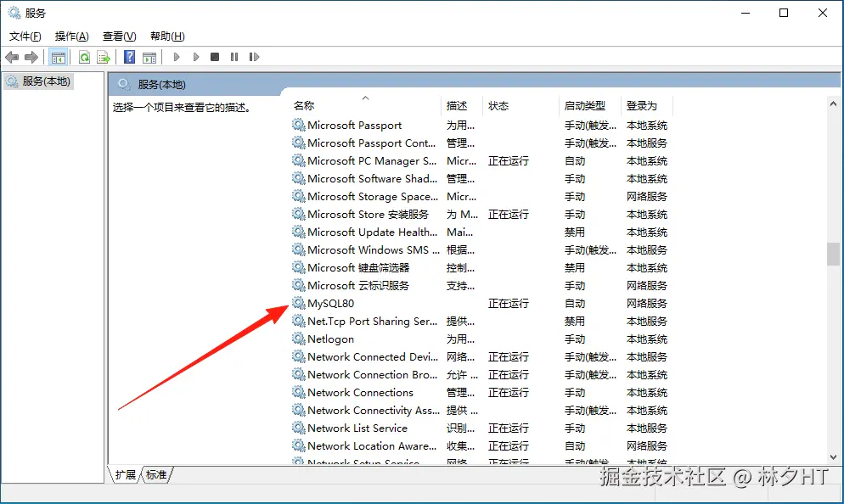Image resolution: width=844 pixels, height=504 pixels.
Task: Open the 查看(V) menu
Action: coord(120,36)
